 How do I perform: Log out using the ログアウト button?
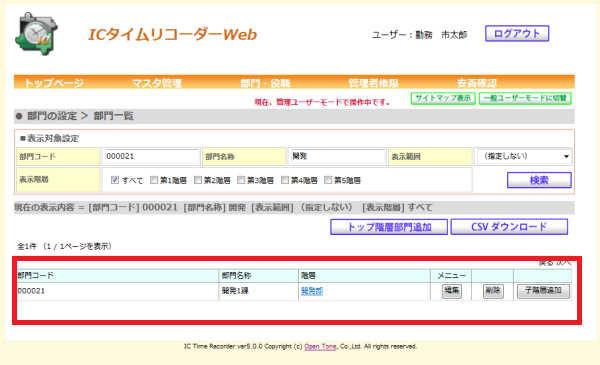point(517,33)
